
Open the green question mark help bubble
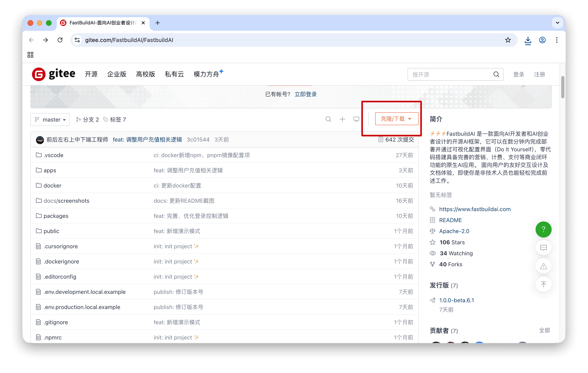pos(543,229)
